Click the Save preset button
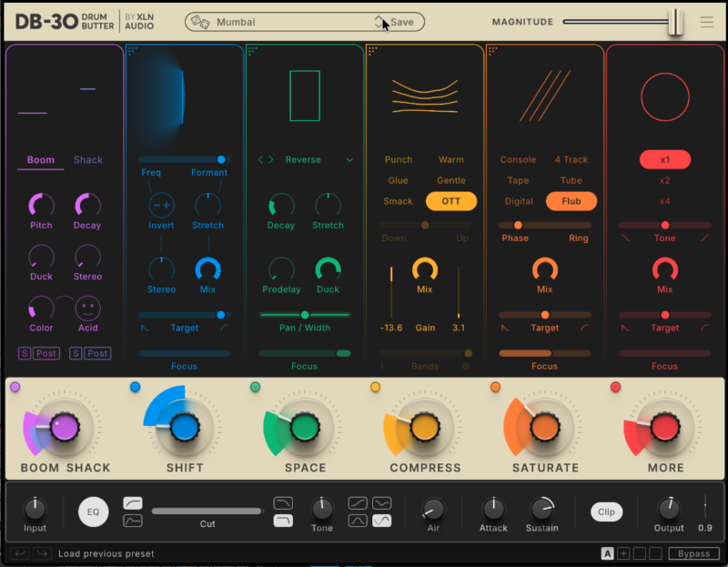The height and width of the screenshot is (567, 728). 401,22
